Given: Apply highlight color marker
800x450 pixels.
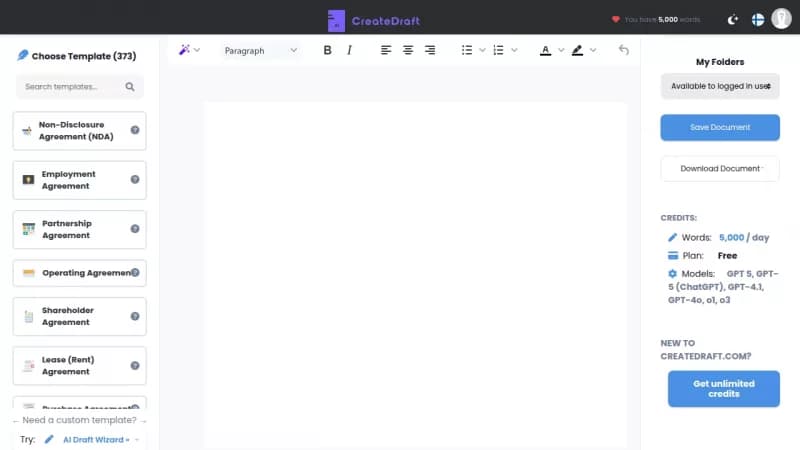Looking at the screenshot, I should tap(577, 50).
